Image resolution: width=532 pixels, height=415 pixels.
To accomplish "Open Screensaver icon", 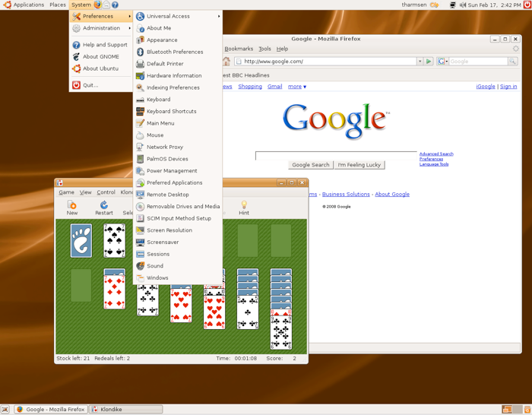I will [140, 242].
